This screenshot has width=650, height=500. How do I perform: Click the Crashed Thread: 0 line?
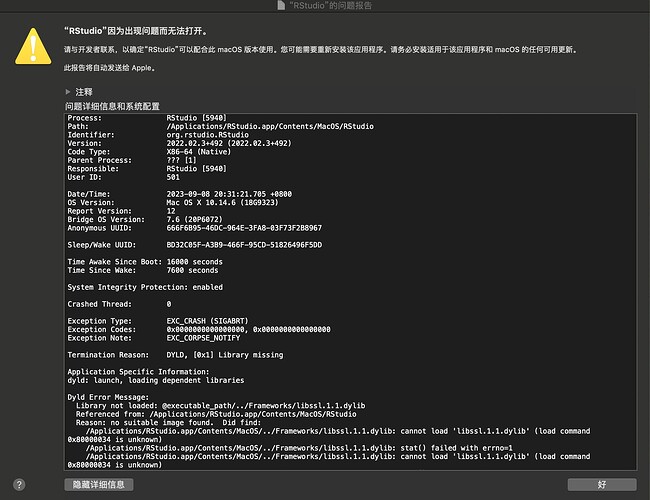[119, 304]
